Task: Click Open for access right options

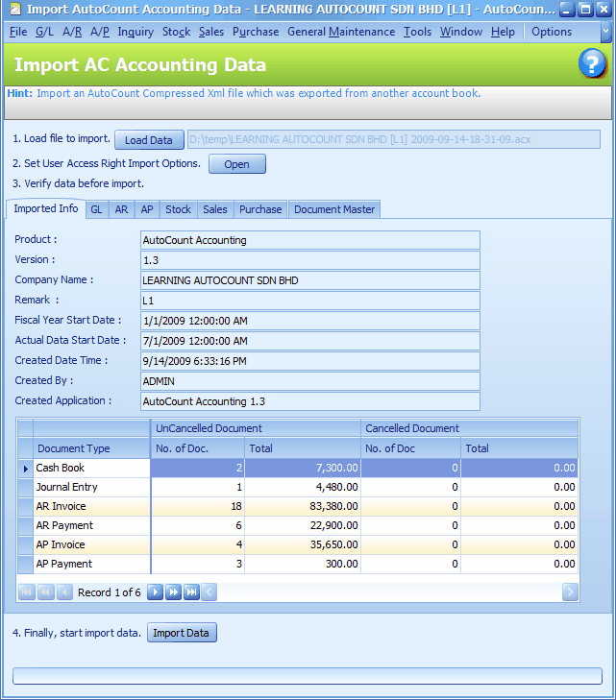Action: coord(236,164)
